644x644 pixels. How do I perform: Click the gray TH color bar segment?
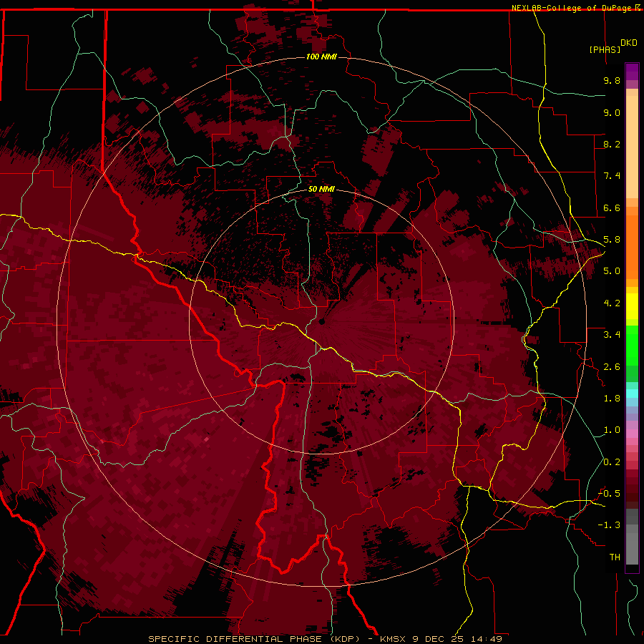tap(632, 545)
